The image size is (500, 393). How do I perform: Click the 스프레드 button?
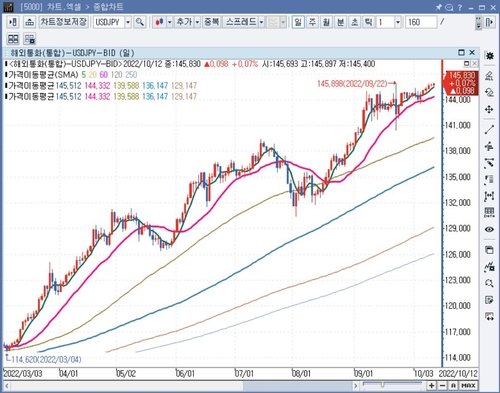pyautogui.click(x=241, y=22)
